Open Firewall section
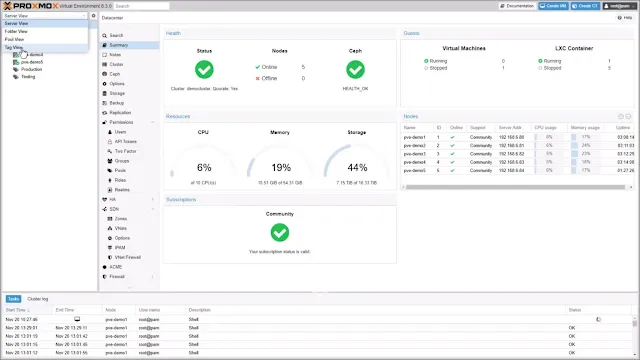 pyautogui.click(x=129, y=277)
